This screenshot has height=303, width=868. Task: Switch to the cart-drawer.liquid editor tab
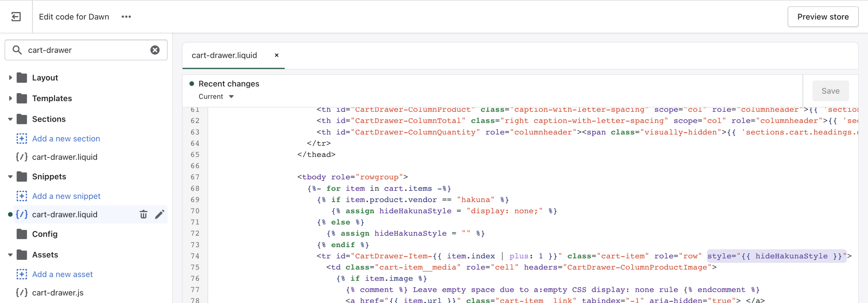224,55
